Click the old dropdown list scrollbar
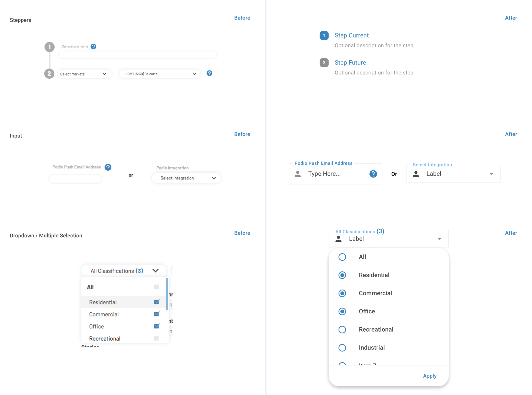Image resolution: width=532 pixels, height=395 pixels. tap(167, 294)
